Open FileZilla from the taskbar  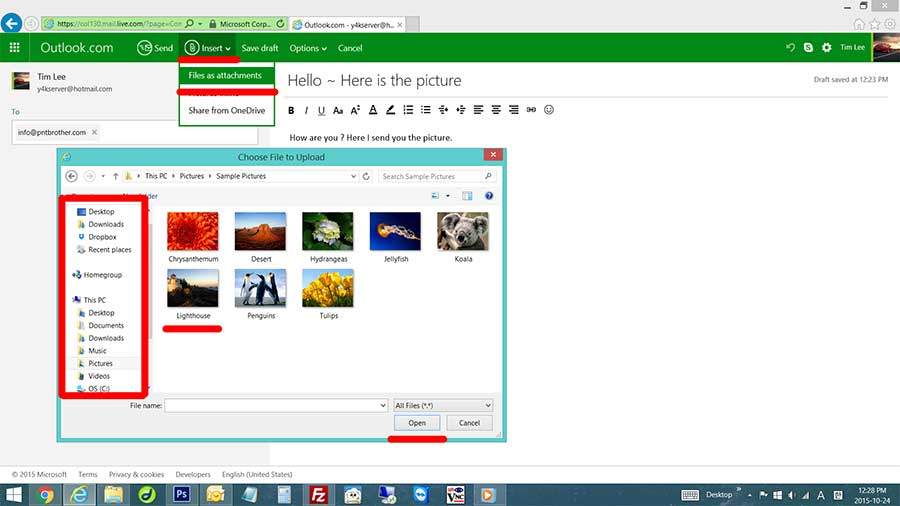318,494
